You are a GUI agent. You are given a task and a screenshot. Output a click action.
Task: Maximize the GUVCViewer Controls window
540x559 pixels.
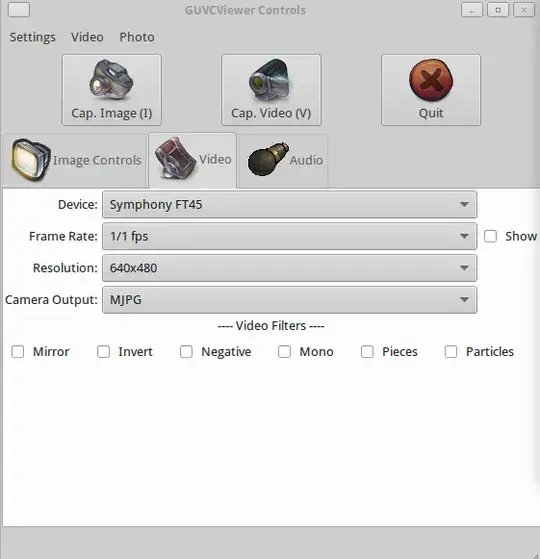click(498, 10)
